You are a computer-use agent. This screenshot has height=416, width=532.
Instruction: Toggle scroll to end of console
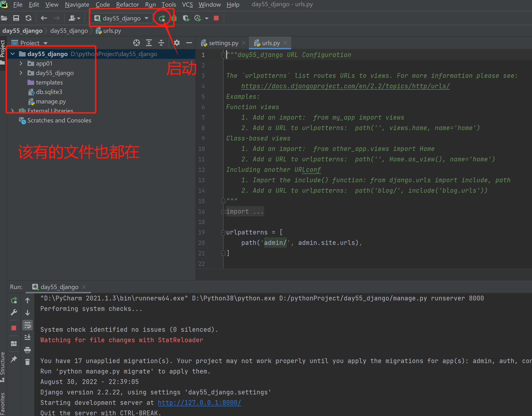pos(28,337)
